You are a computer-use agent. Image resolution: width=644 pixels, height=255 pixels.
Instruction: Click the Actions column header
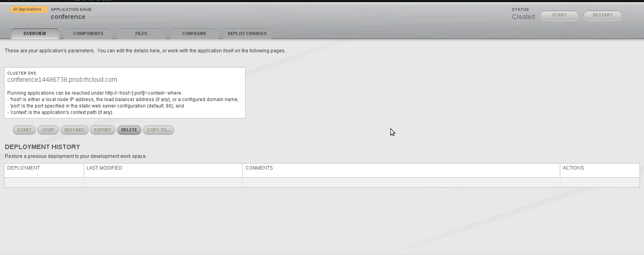[573, 168]
